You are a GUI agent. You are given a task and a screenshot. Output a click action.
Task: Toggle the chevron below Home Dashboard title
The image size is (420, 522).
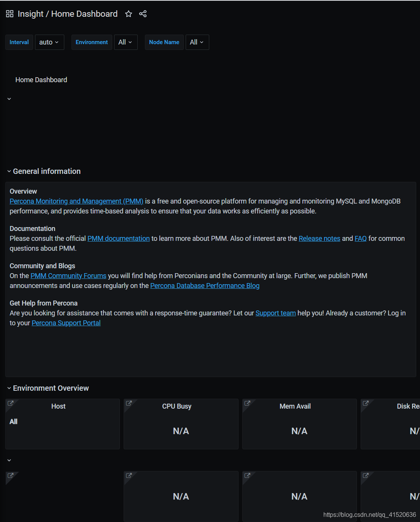(x=9, y=99)
